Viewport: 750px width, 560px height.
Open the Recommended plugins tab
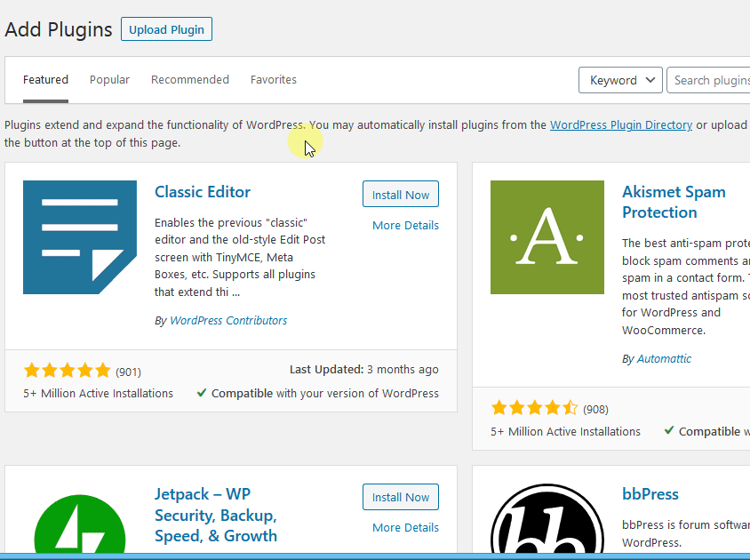point(190,80)
